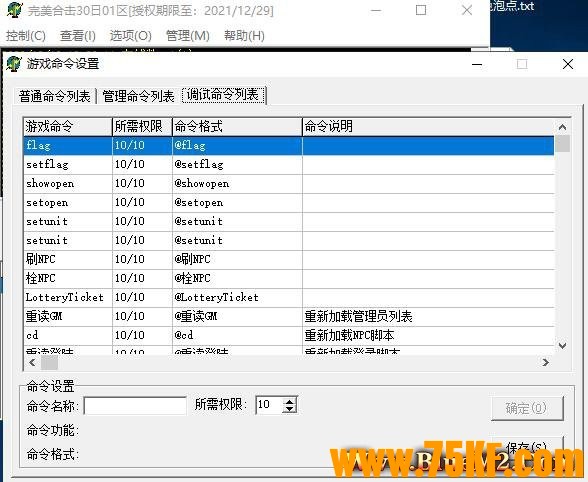This screenshot has height=482, width=588.
Task: Sort by the 所需权限 column header
Action: (142, 126)
